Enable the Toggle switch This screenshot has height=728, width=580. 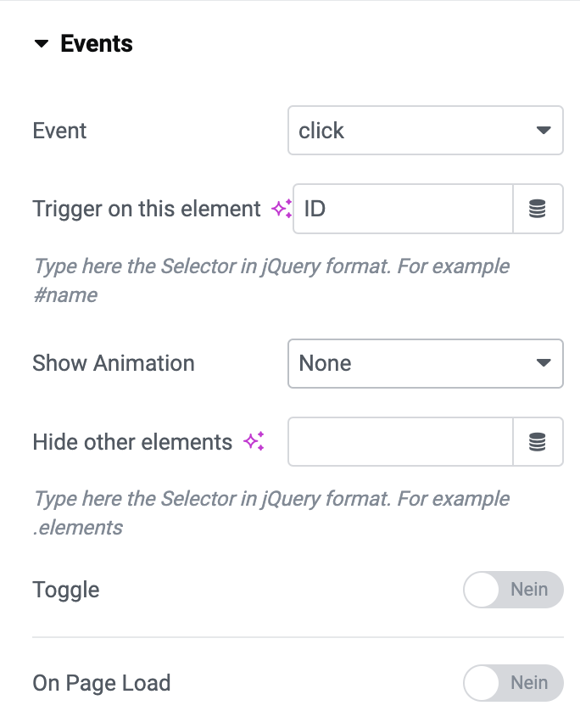click(x=513, y=590)
